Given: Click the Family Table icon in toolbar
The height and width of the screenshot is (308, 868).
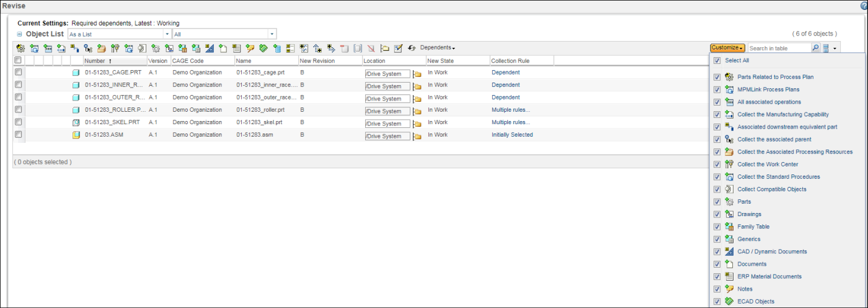Looking at the screenshot, I should coord(182,48).
